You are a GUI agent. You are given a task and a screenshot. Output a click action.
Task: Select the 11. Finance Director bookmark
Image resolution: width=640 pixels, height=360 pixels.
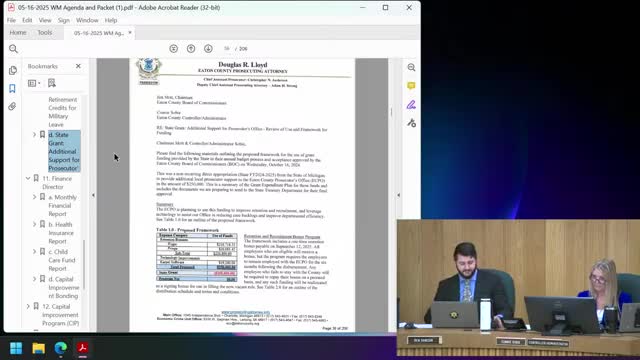[57, 182]
